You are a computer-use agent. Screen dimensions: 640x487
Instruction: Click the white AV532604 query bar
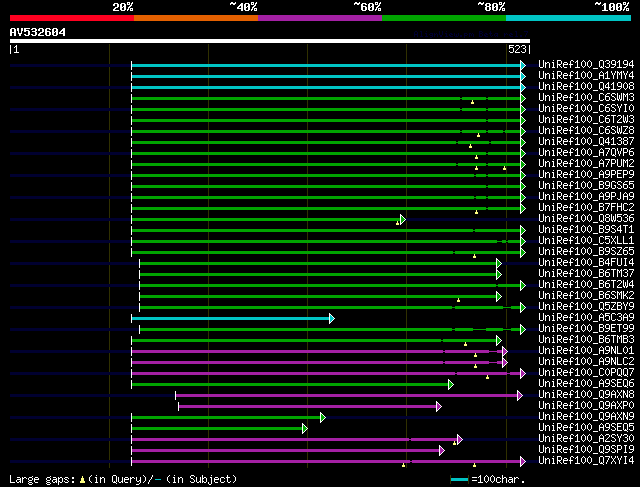270,41
